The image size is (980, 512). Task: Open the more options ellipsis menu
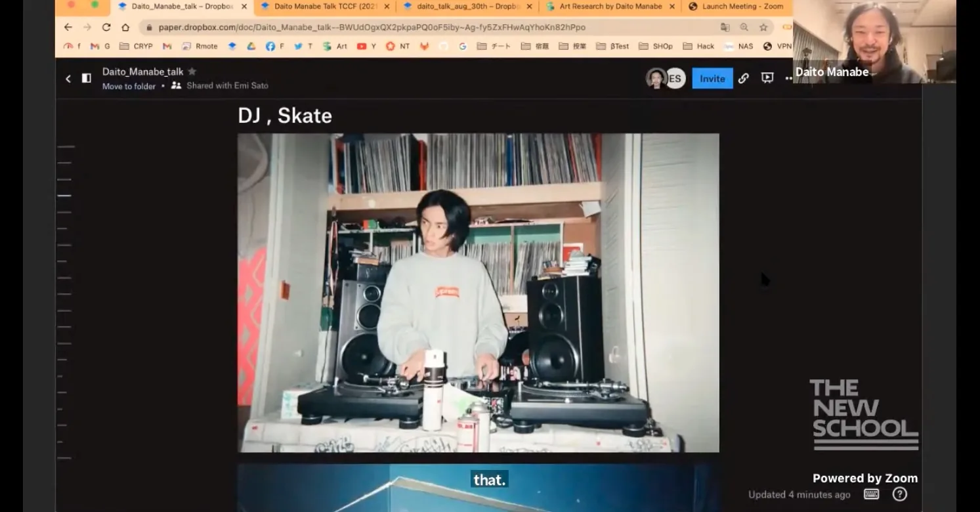[x=788, y=78]
